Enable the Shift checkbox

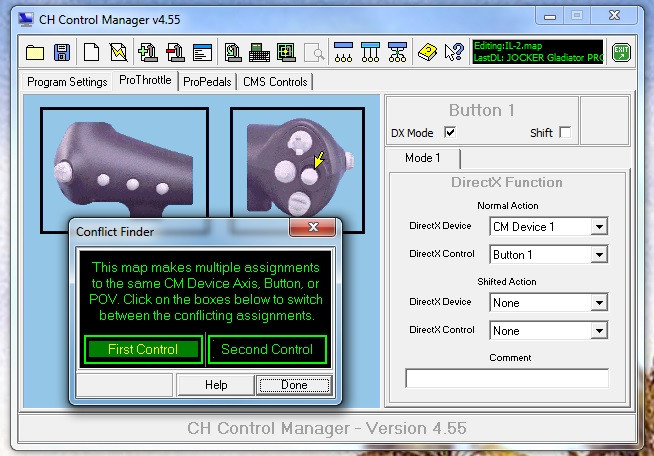565,132
